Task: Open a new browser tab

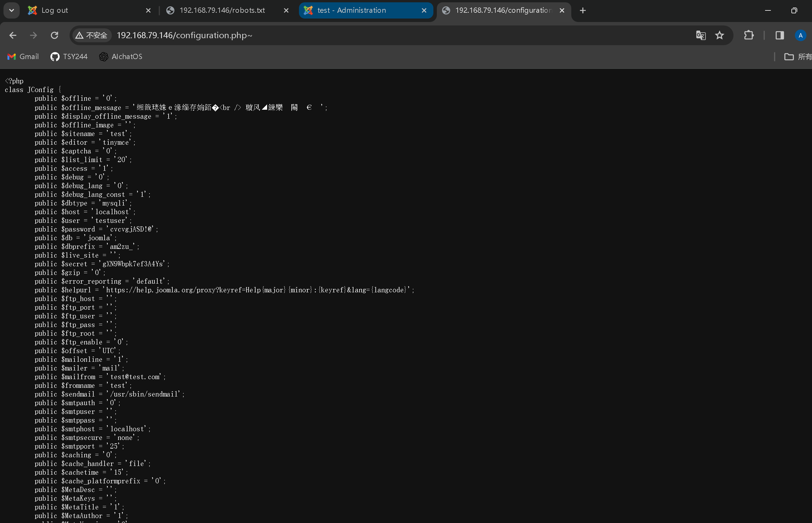Action: [x=583, y=10]
